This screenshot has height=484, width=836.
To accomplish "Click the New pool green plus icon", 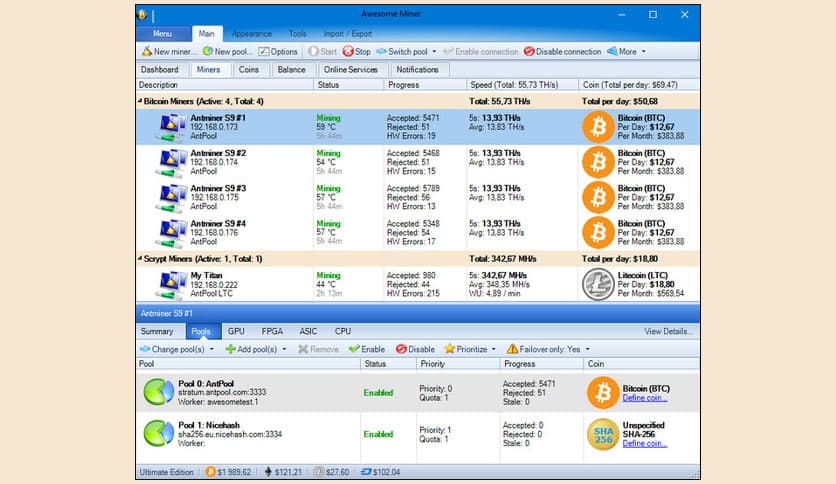I will point(207,51).
